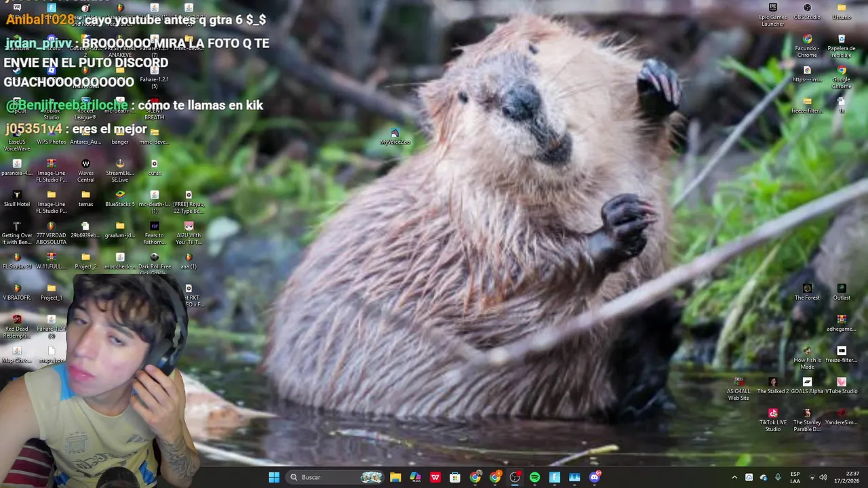Open Papelera de reciclaje
The height and width of the screenshot is (488, 868).
(842, 45)
